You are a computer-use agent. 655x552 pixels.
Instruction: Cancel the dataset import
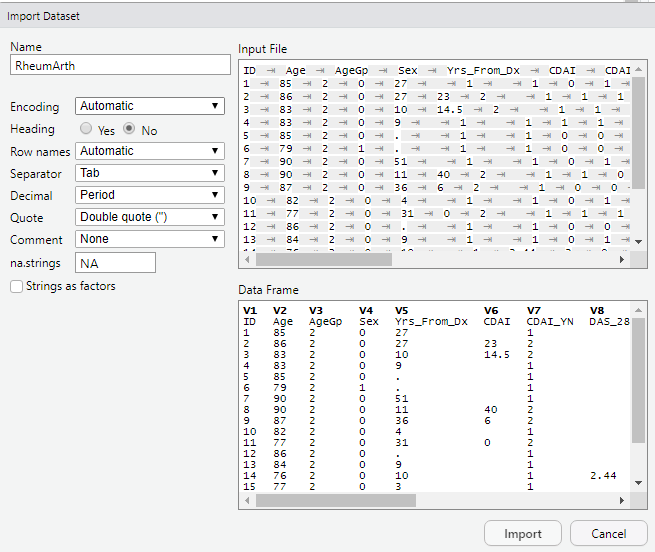(607, 534)
